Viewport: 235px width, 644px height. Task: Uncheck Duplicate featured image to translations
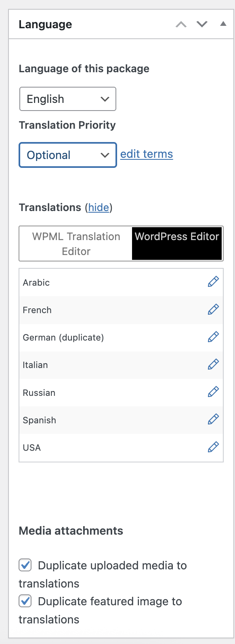[25, 601]
